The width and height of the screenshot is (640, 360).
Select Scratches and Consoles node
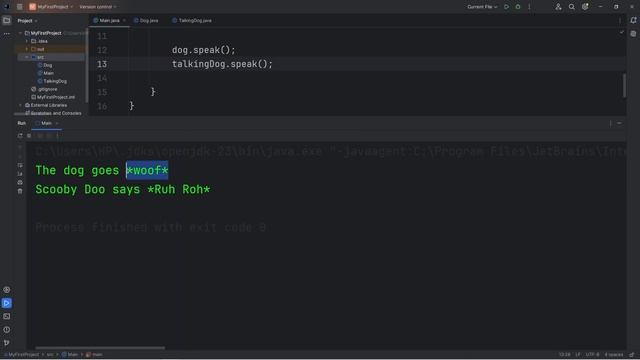[53, 113]
